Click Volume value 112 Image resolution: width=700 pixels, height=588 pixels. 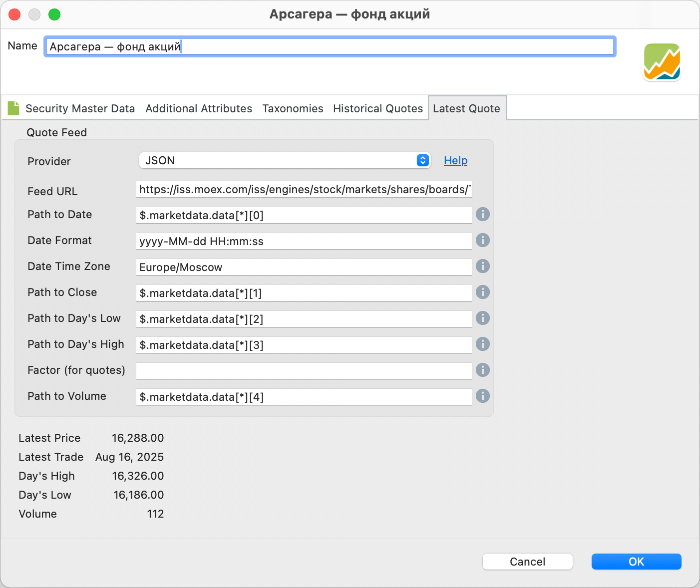click(x=155, y=514)
